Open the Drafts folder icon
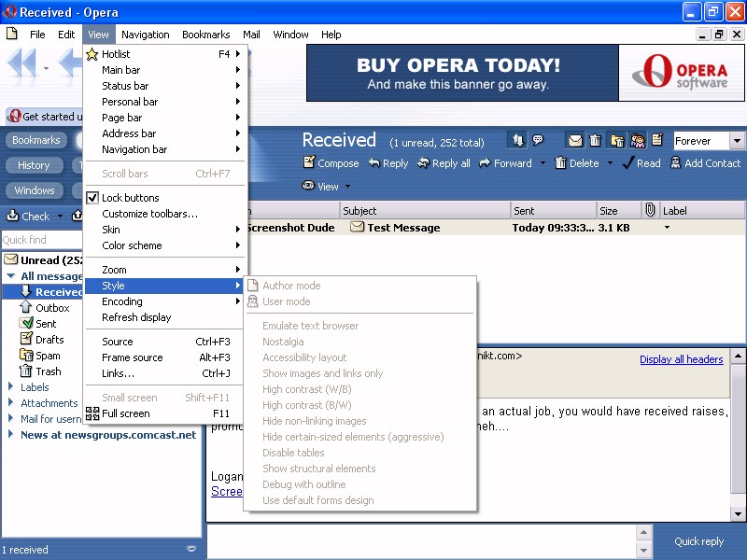 26,340
